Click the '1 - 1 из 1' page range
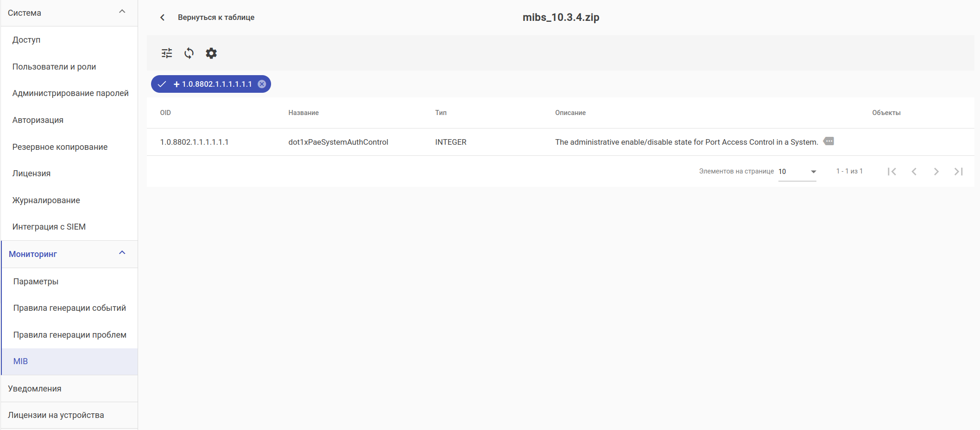This screenshot has height=430, width=980. pyautogui.click(x=849, y=171)
